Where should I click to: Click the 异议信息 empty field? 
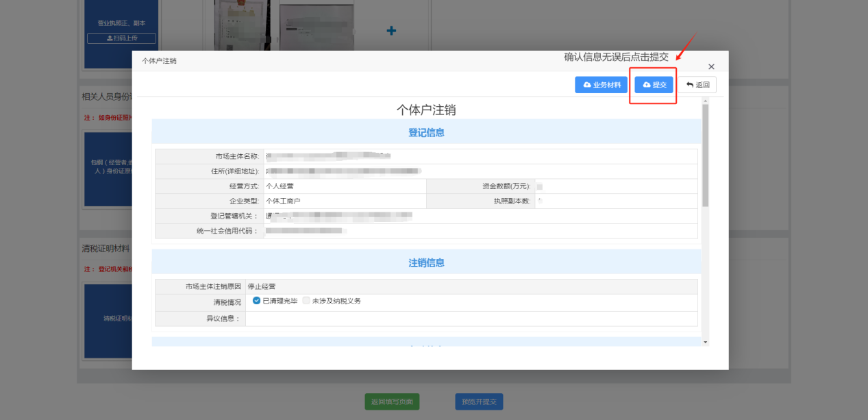tap(471, 319)
